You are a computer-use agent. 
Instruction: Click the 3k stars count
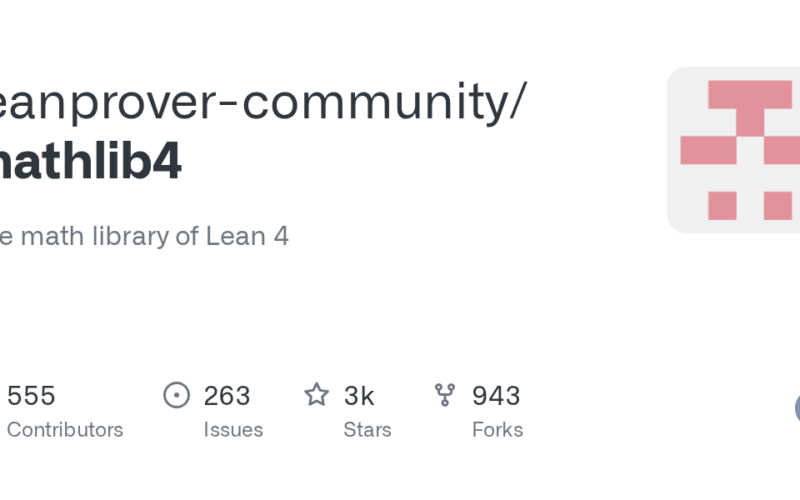[x=359, y=396]
